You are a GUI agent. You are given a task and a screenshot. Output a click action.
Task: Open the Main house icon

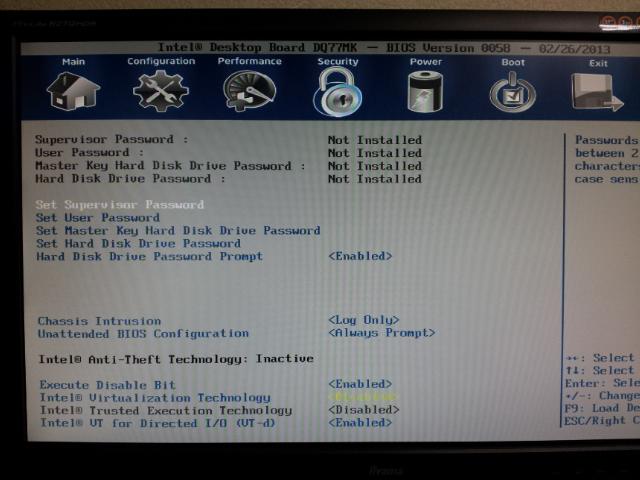coord(73,91)
